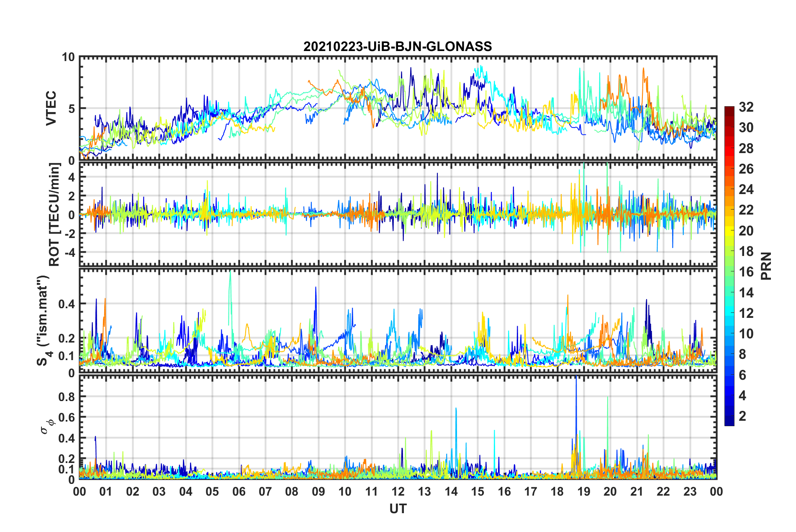
Task: Click colorbar tick label 32
Action: click(746, 107)
